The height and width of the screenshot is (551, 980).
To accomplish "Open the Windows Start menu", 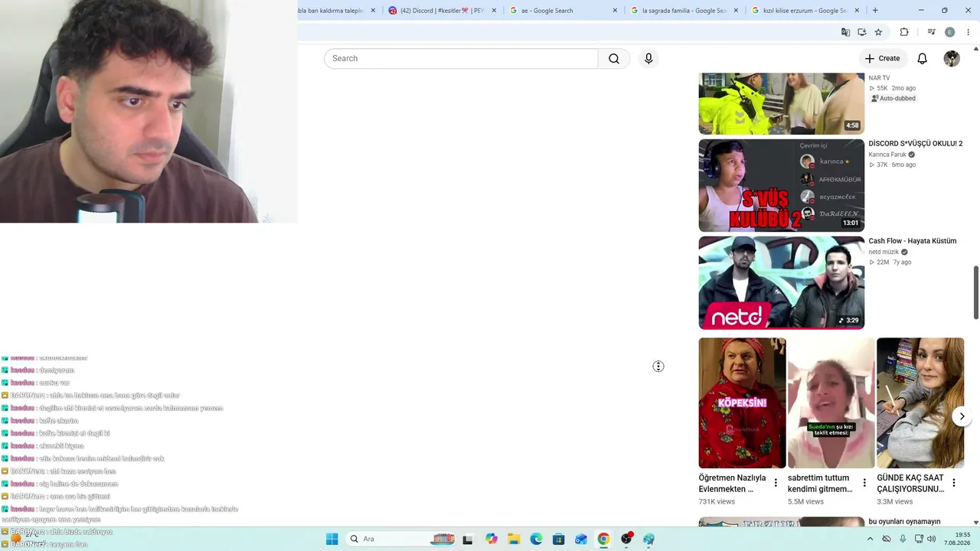I will tap(332, 539).
